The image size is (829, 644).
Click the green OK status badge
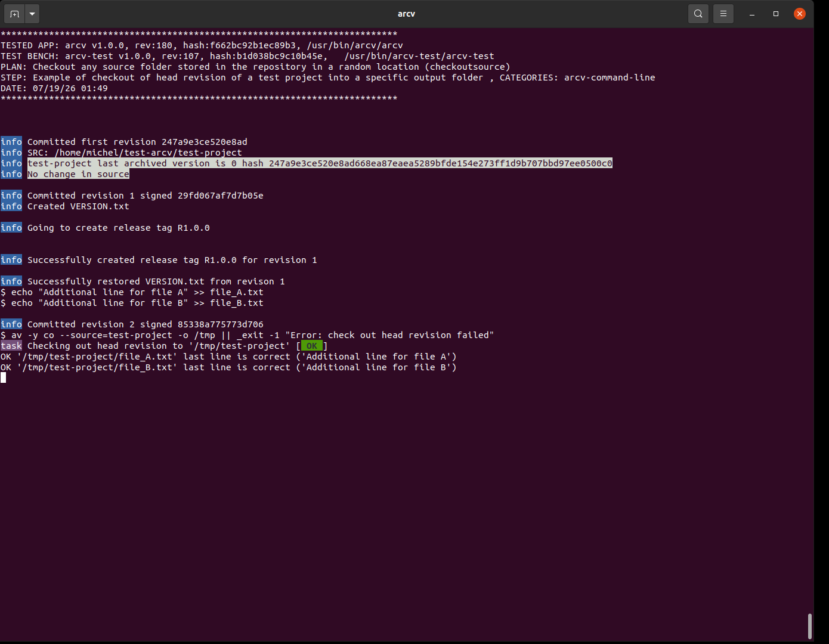[x=312, y=346]
